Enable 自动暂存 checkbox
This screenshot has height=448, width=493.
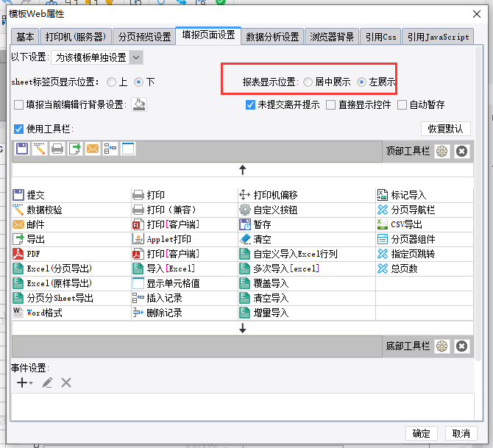click(x=402, y=104)
